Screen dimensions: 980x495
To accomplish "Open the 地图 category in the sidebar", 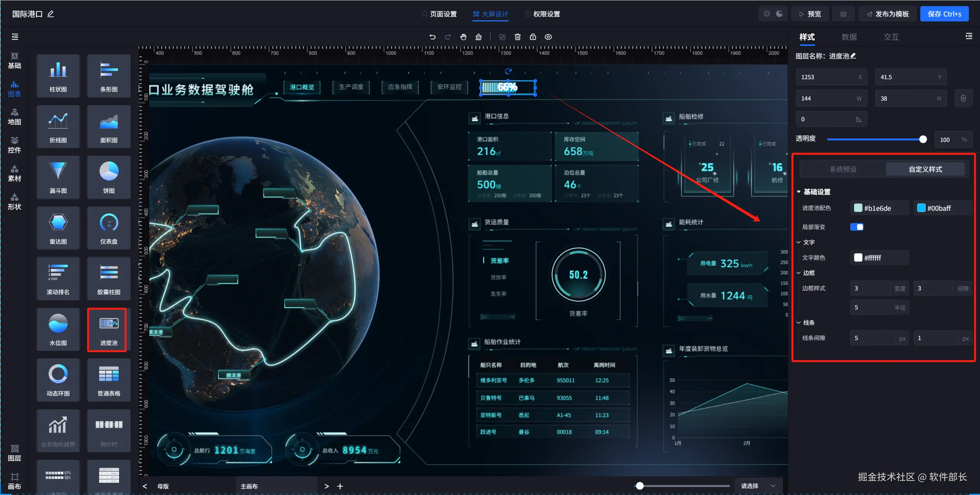I will [x=15, y=117].
